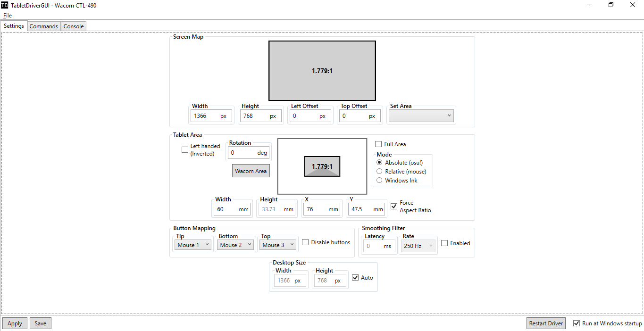Restore down the TabletDriverGUI window
The width and height of the screenshot is (644, 331).
[x=611, y=5]
